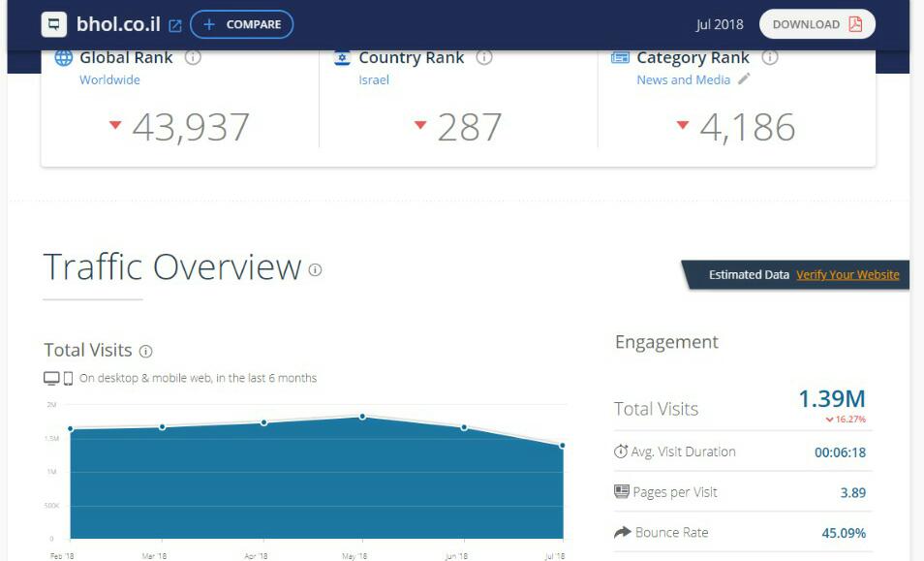Open the Israel country link

tap(374, 79)
